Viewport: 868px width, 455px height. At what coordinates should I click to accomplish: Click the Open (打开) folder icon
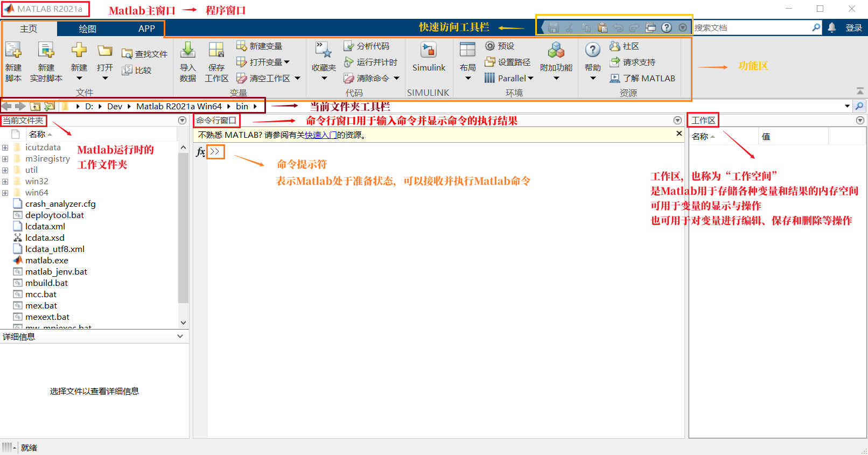point(105,50)
